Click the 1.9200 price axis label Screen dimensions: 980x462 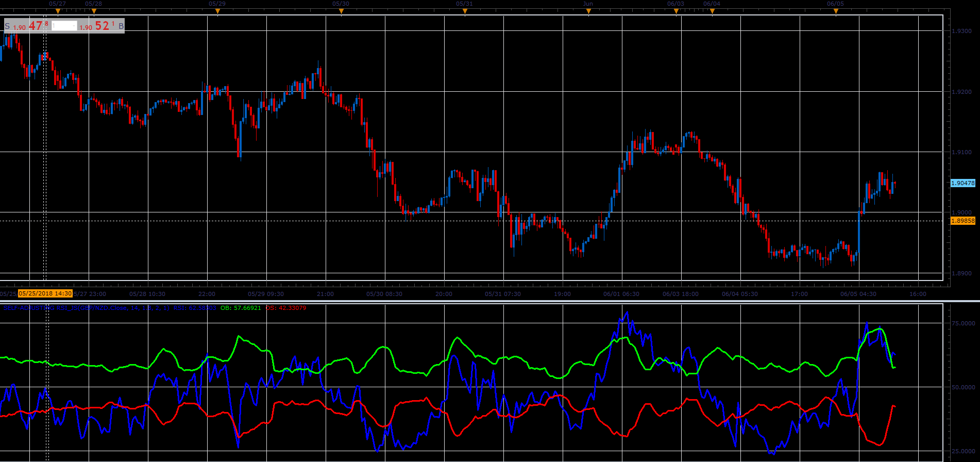click(x=961, y=92)
